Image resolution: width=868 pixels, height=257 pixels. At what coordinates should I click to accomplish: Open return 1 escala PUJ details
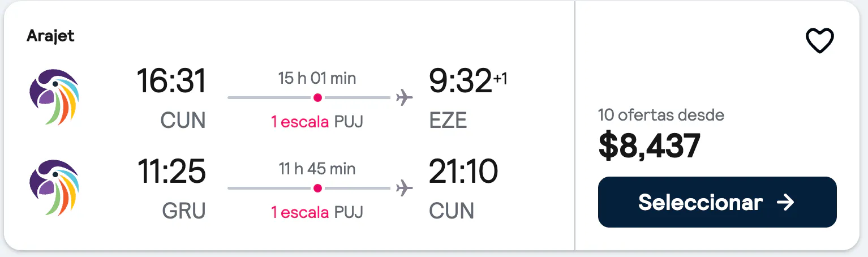(317, 212)
